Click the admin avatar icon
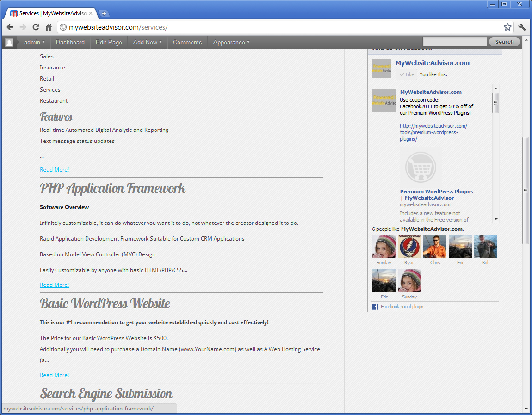Viewport: 532px width, 415px height. 9,43
